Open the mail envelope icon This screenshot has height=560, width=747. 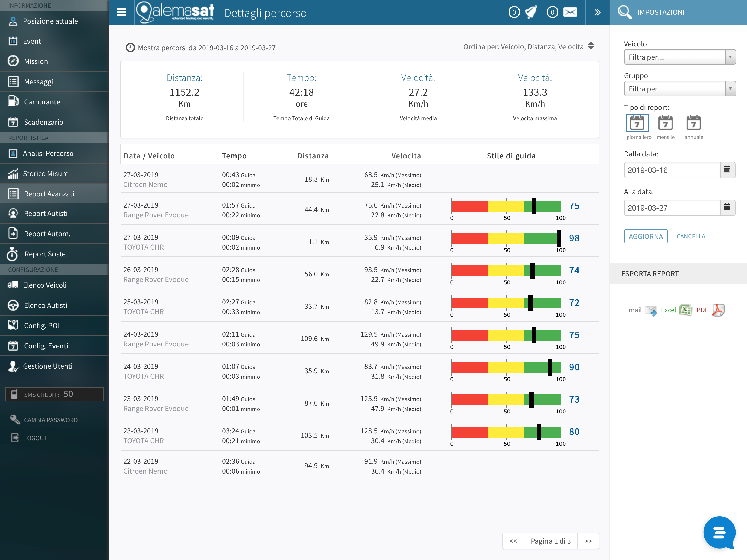(570, 13)
